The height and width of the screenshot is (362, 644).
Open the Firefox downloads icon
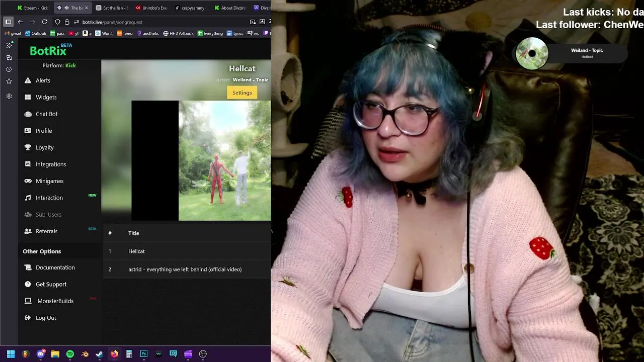click(263, 22)
